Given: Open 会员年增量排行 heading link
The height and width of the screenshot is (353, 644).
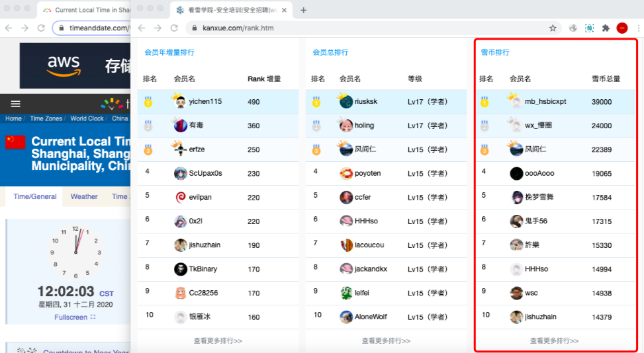Looking at the screenshot, I should pos(169,52).
